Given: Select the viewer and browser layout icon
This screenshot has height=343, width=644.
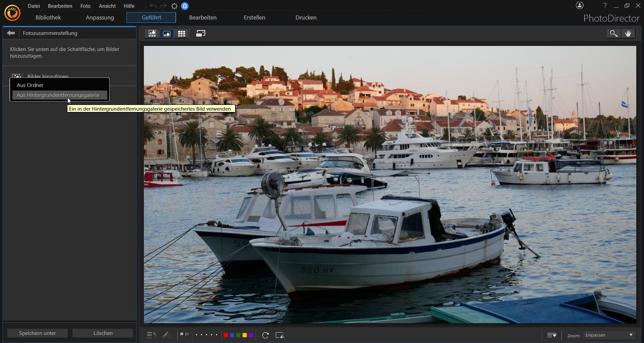Looking at the screenshot, I should [x=152, y=34].
